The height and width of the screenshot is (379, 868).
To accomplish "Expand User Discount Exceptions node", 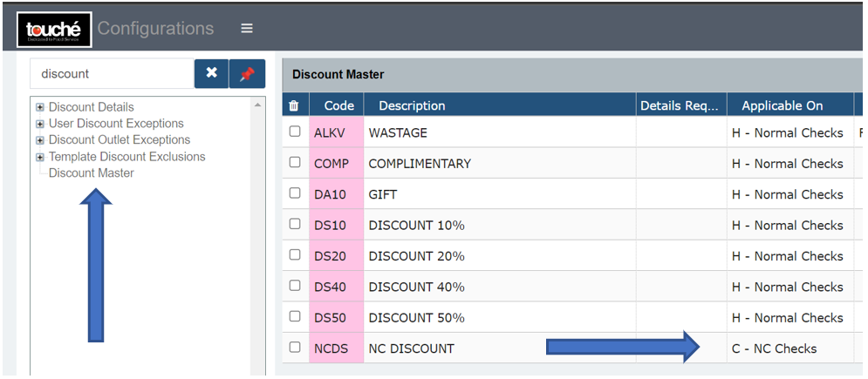I will tap(40, 124).
